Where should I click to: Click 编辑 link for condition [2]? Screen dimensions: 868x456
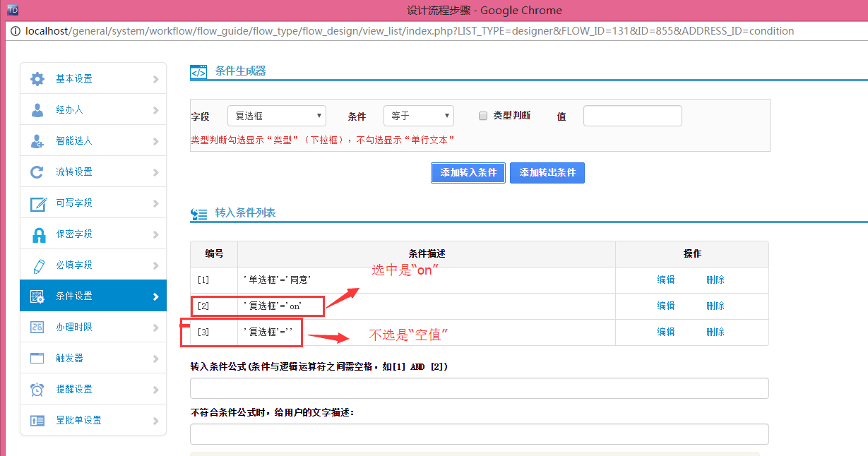tap(666, 306)
